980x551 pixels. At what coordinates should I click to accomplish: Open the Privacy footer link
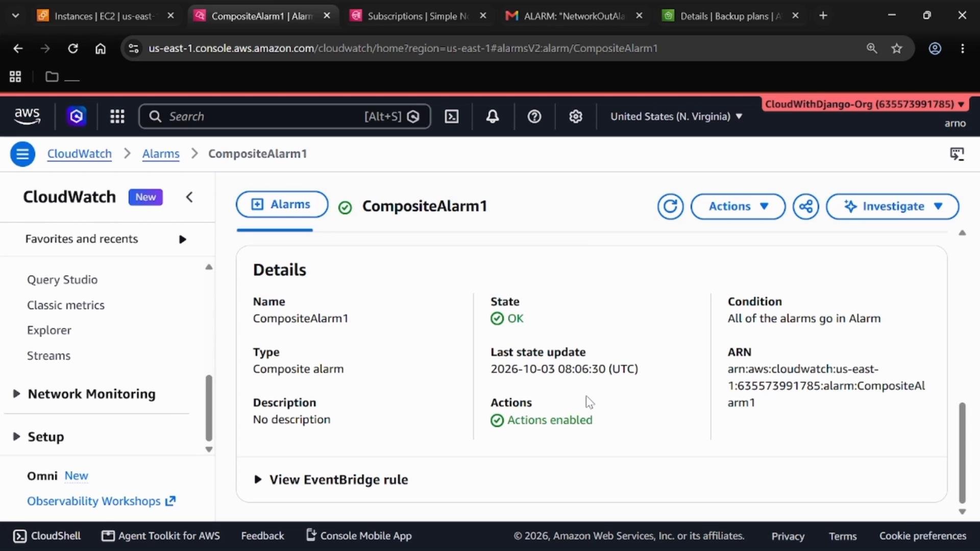(788, 536)
